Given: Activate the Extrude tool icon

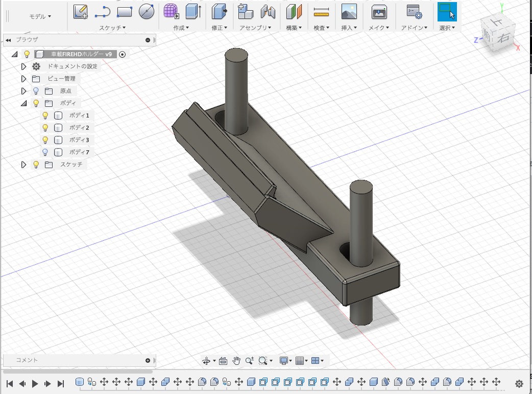Looking at the screenshot, I should (194, 11).
